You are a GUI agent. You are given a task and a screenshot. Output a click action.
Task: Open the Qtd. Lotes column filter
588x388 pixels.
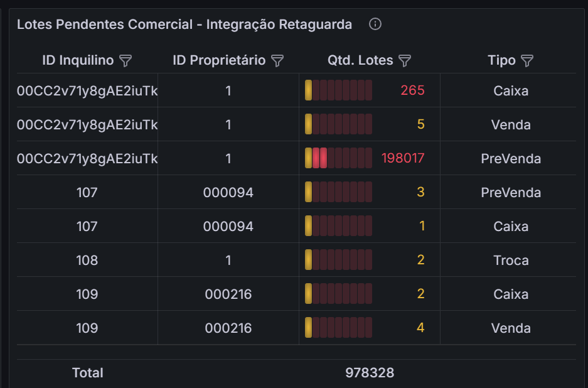(405, 61)
